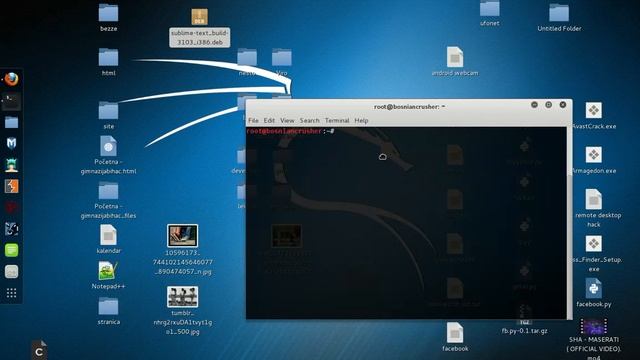
Task: Maximize the root@bosniancrusher terminal window
Action: [548, 105]
